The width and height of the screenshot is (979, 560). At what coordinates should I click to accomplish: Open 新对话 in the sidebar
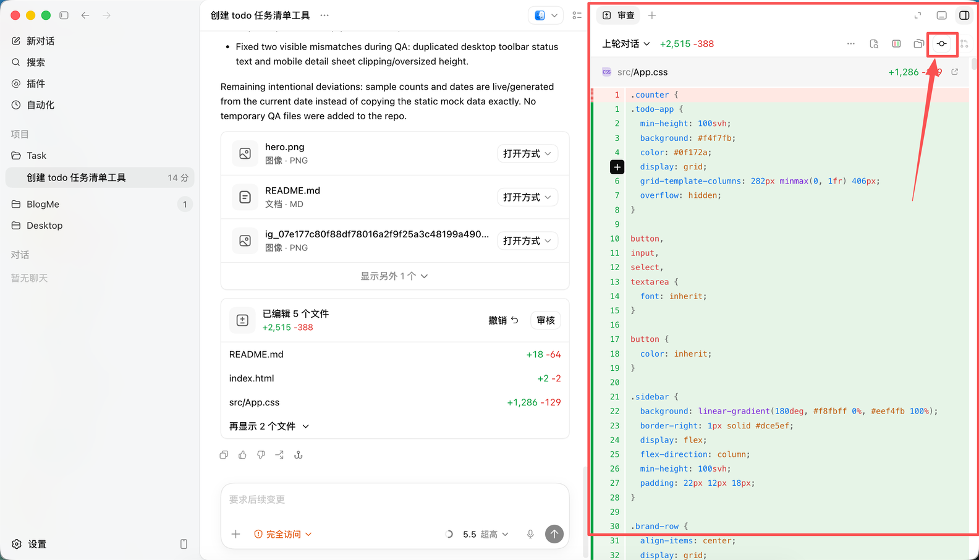click(x=99, y=41)
